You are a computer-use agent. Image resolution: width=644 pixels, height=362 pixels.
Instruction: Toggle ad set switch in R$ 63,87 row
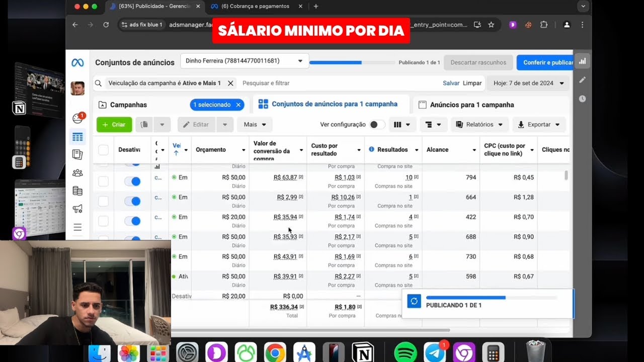132,182
